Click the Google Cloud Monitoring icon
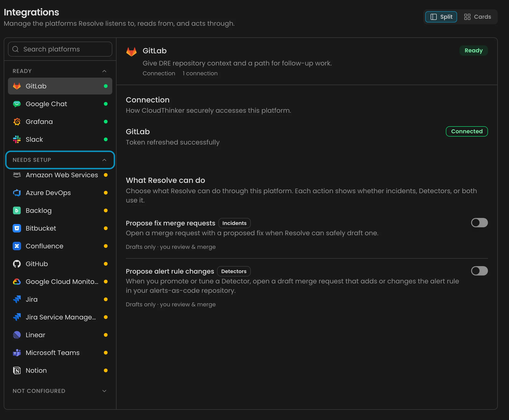The height and width of the screenshot is (420, 509). (17, 282)
